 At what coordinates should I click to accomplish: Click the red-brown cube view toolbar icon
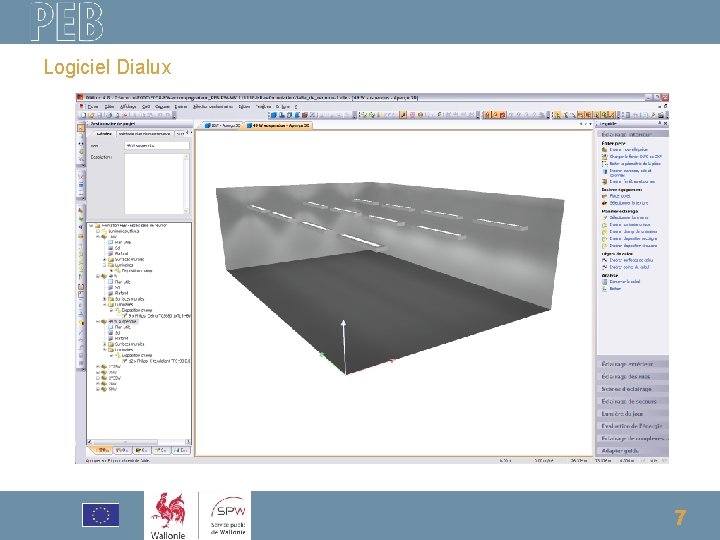pyautogui.click(x=304, y=115)
